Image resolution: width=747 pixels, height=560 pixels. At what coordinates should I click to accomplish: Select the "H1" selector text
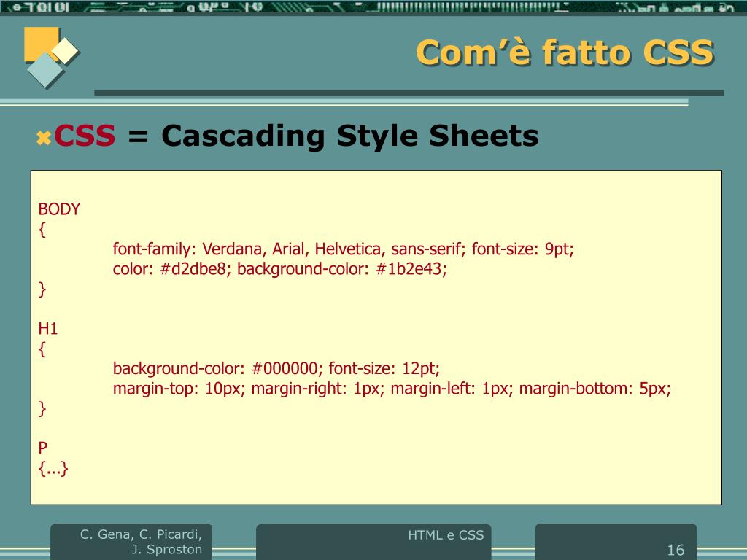48,329
